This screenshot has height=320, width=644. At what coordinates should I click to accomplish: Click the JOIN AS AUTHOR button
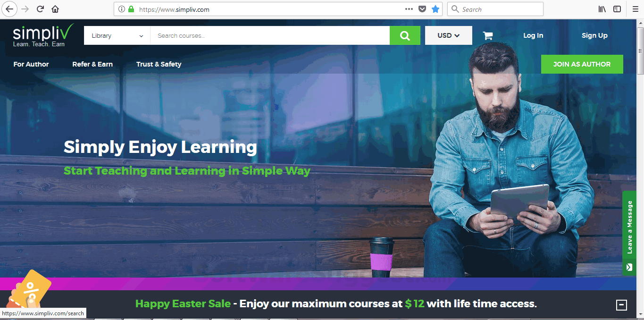click(x=582, y=64)
